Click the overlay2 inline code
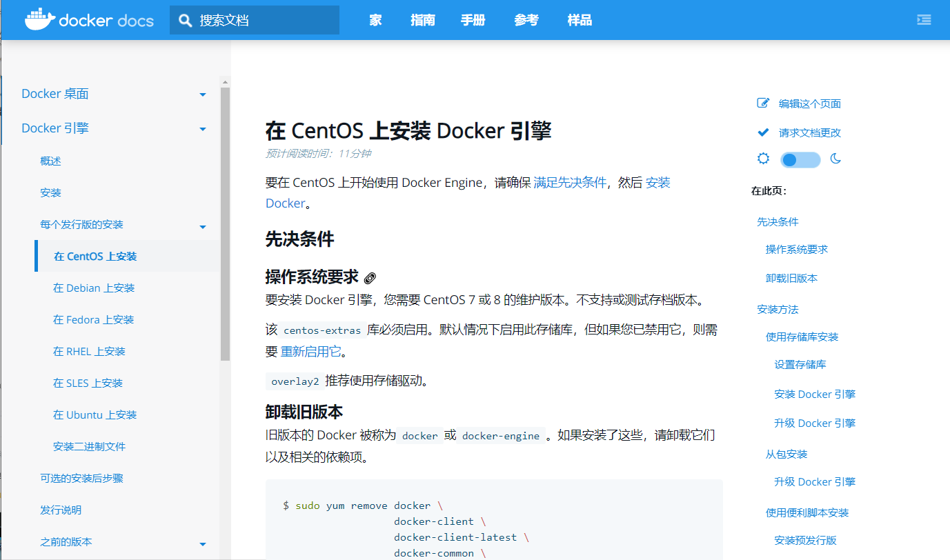 coord(295,381)
